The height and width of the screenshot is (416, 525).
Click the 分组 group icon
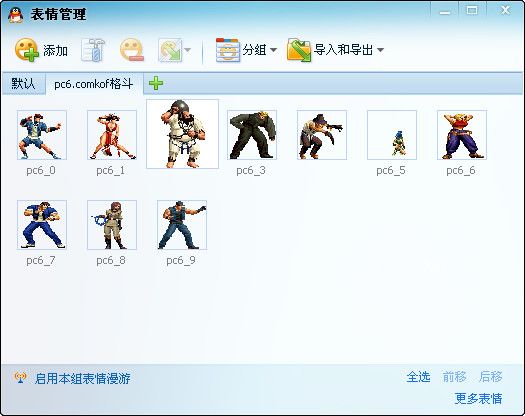point(228,50)
